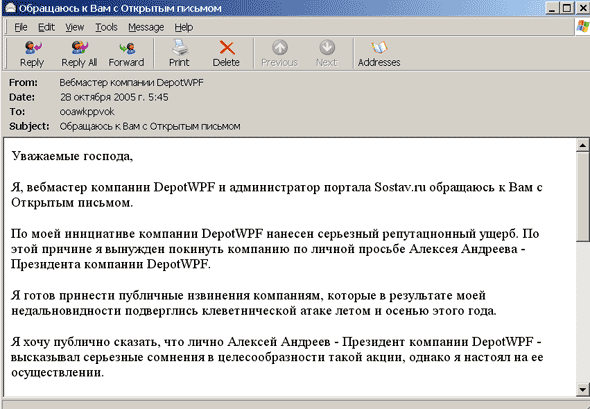Viewport: 590px width, 409px height.
Task: Open the Message menu
Action: click(x=146, y=27)
